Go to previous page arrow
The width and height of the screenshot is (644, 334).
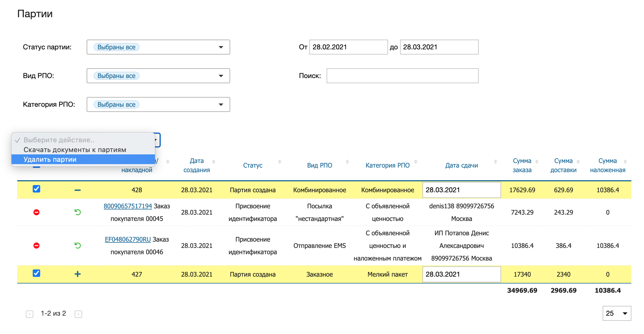point(30,314)
